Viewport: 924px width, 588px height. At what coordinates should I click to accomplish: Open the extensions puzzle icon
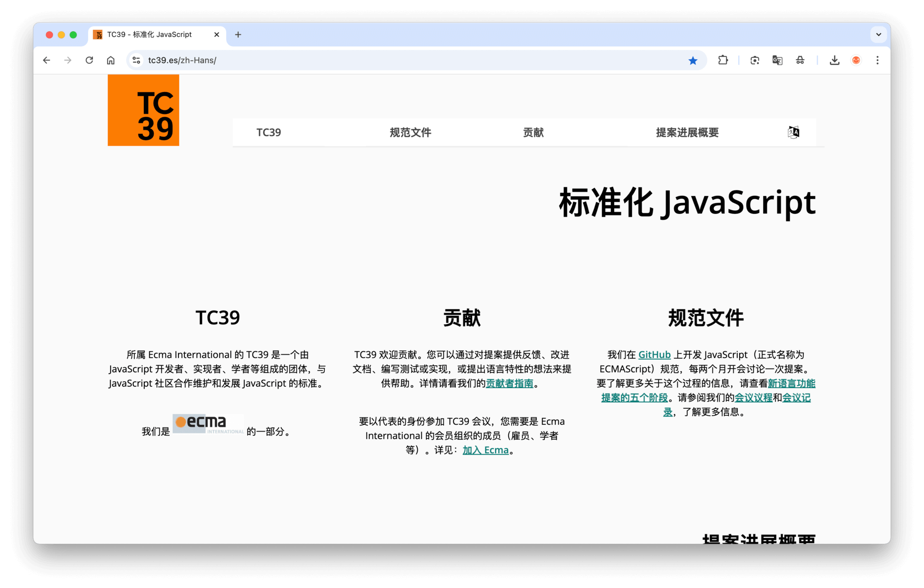723,60
